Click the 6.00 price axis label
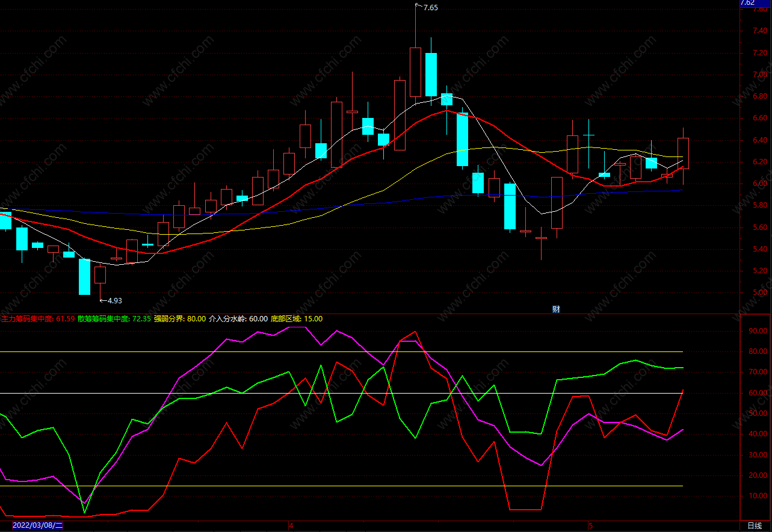772x532 pixels. click(760, 184)
